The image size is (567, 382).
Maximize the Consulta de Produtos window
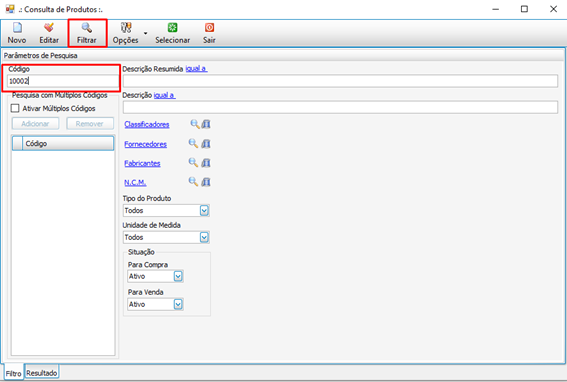click(x=524, y=9)
